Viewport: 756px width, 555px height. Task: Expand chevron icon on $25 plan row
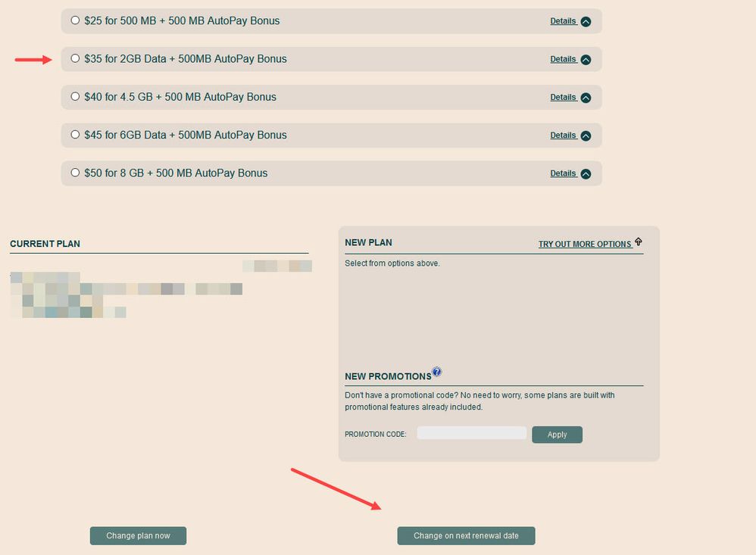586,22
